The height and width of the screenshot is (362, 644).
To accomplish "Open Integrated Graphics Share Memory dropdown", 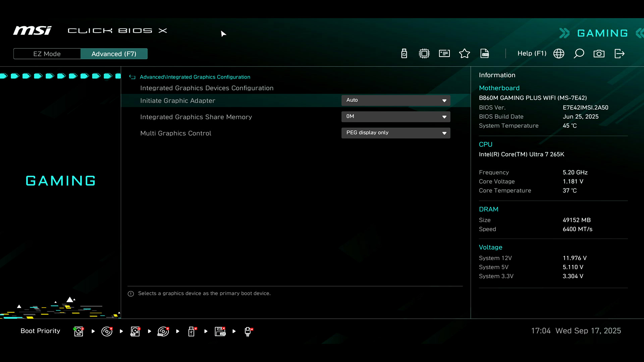I will pos(396,116).
